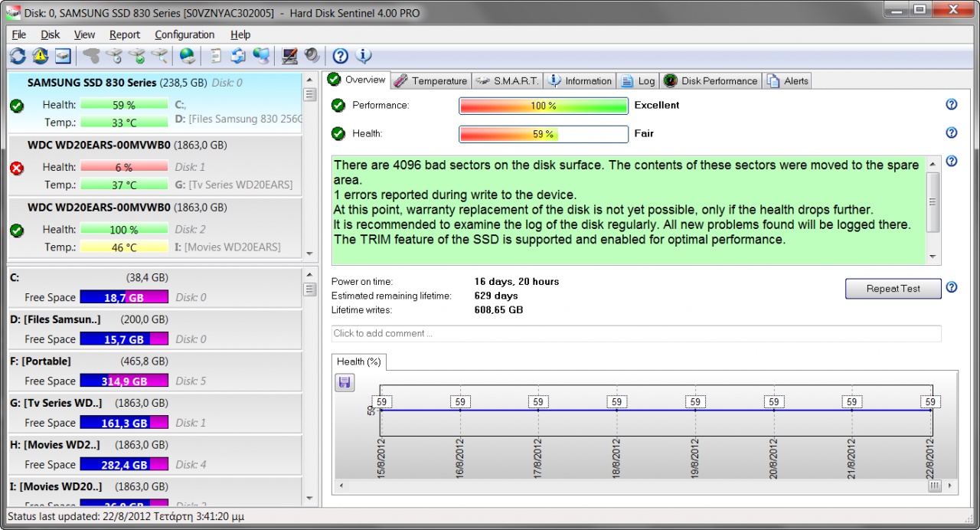Save the health chart using floppy icon
This screenshot has height=530, width=980.
click(x=345, y=382)
